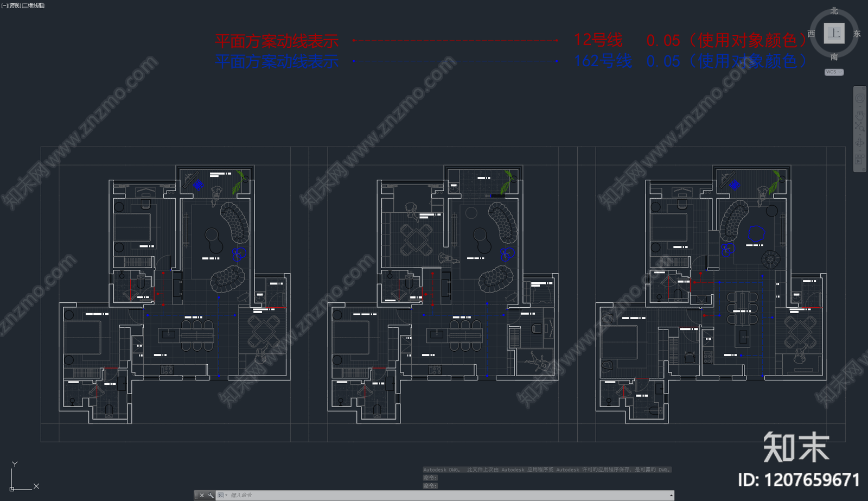
Task: Open command line customize wrench
Action: pos(210,495)
